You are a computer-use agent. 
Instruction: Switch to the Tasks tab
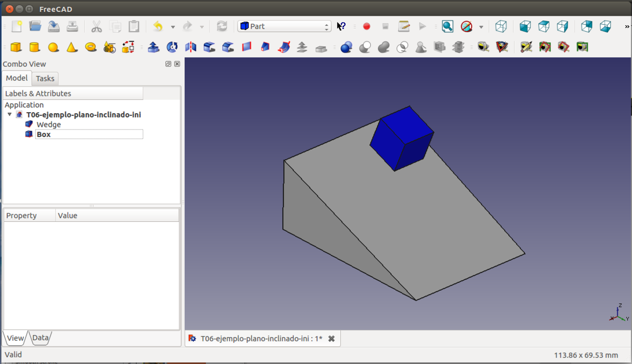45,78
